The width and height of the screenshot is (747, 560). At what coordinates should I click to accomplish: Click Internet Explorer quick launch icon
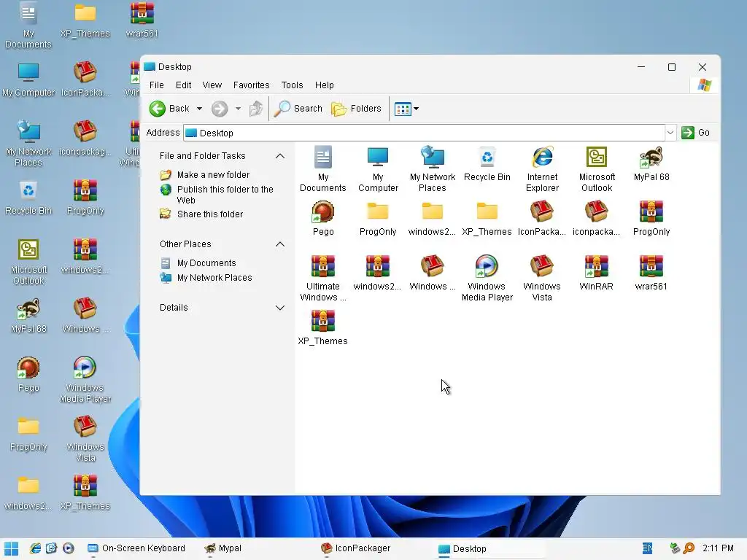(36, 548)
